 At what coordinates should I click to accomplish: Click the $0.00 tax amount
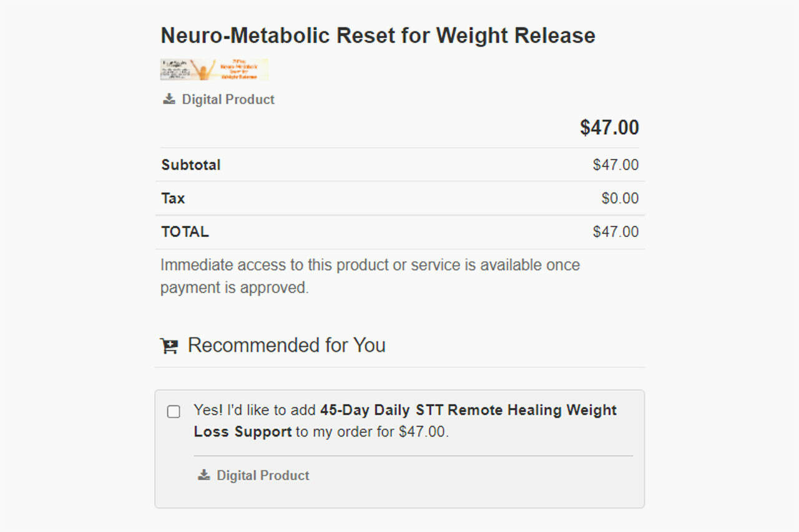point(620,198)
